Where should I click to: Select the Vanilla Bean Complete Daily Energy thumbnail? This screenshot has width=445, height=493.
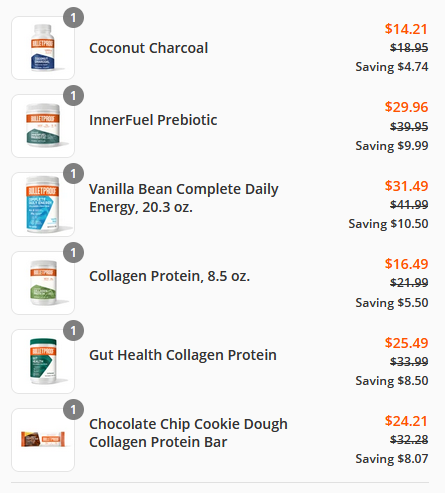click(43, 204)
